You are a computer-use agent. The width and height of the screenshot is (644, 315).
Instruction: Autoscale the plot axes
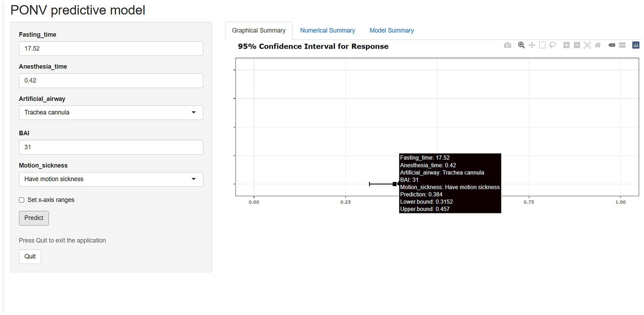587,45
